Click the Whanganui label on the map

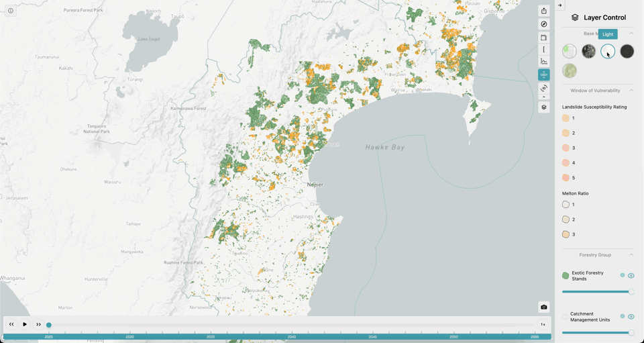click(x=12, y=278)
